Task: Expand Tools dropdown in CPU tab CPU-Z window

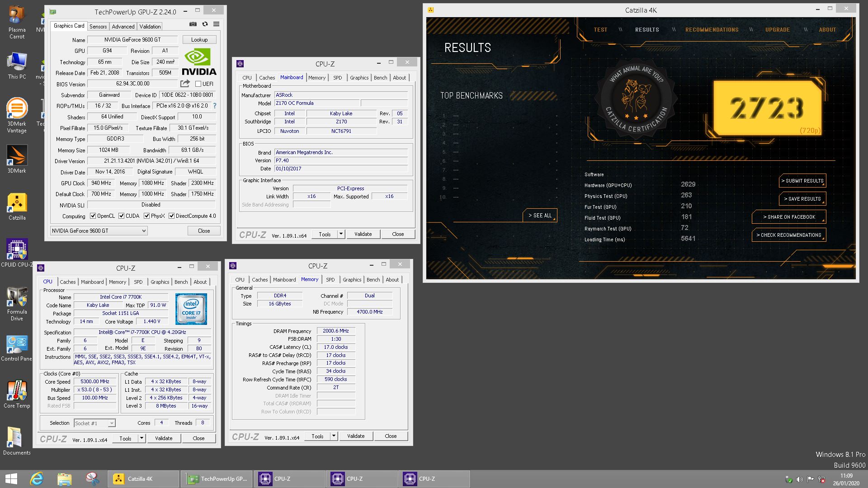Action: coord(142,438)
